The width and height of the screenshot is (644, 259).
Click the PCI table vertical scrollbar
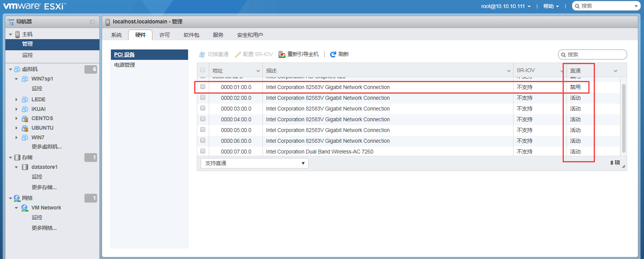point(624,118)
